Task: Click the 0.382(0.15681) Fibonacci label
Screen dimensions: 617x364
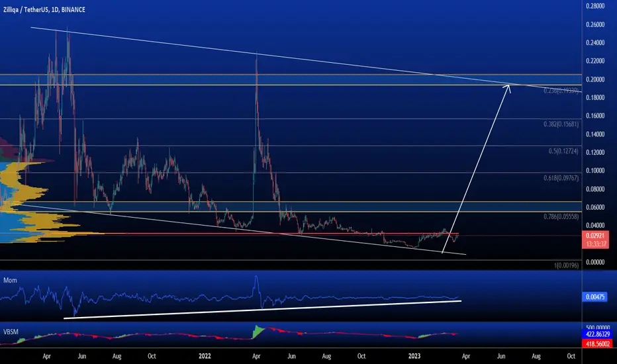Action: coord(561,124)
